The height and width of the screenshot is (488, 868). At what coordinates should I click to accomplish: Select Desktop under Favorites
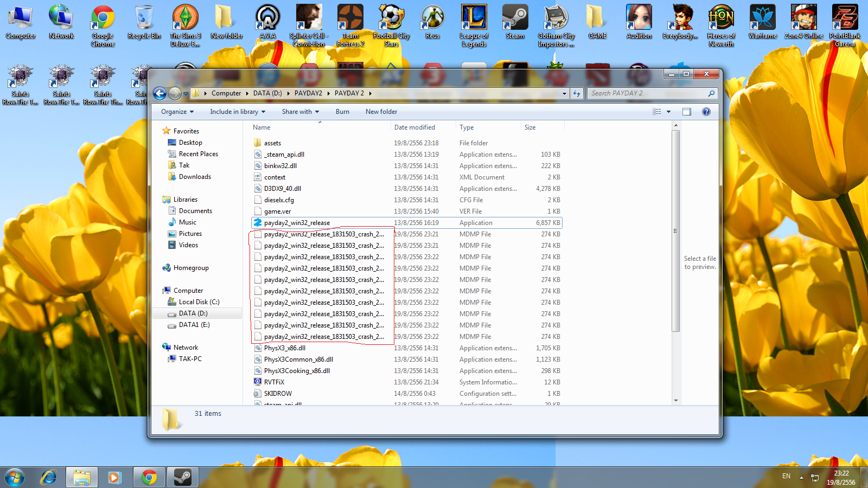point(190,143)
